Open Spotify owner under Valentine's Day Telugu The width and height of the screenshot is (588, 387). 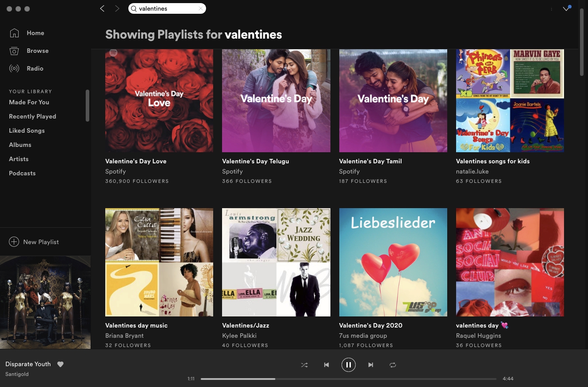pyautogui.click(x=232, y=171)
